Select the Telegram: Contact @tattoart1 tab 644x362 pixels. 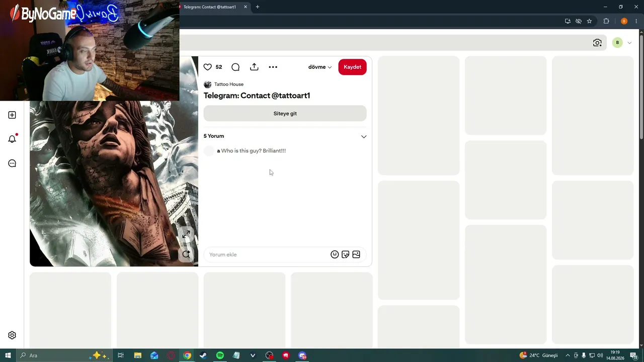click(x=209, y=7)
